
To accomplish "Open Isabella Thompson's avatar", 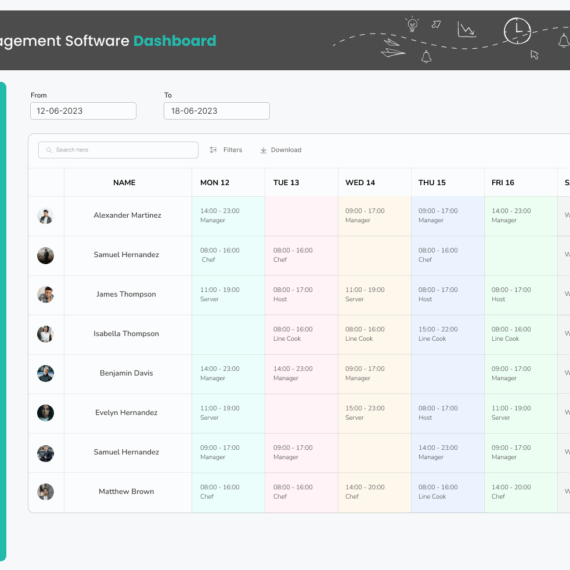I will coord(45,334).
